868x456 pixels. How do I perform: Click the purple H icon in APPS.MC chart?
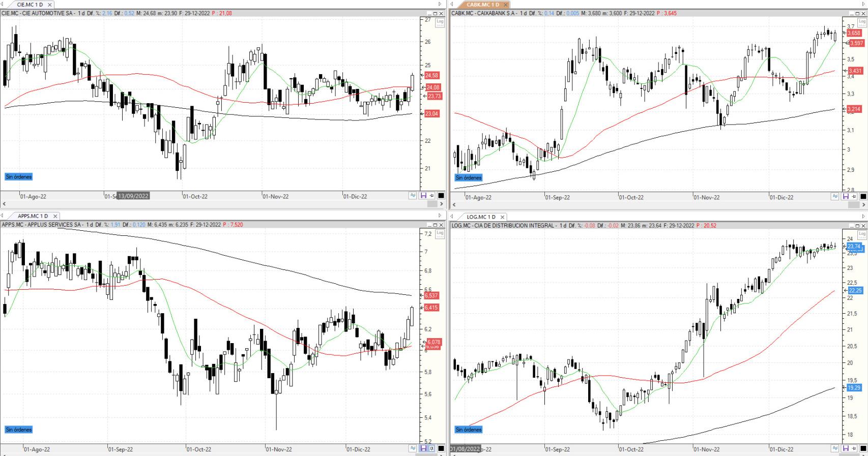(423, 448)
